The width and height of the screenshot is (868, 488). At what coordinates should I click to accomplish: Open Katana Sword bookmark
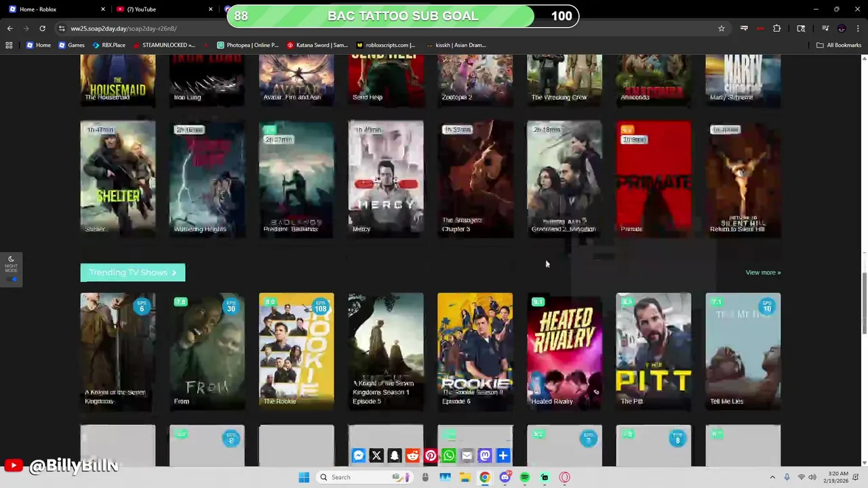[x=317, y=45]
